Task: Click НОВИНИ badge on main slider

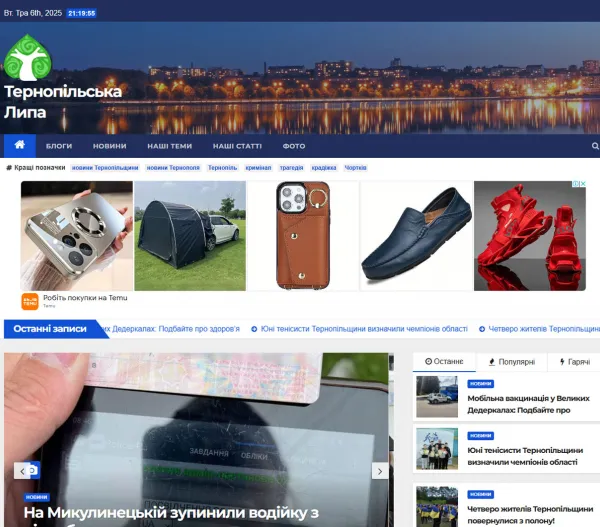Action: 37,497
